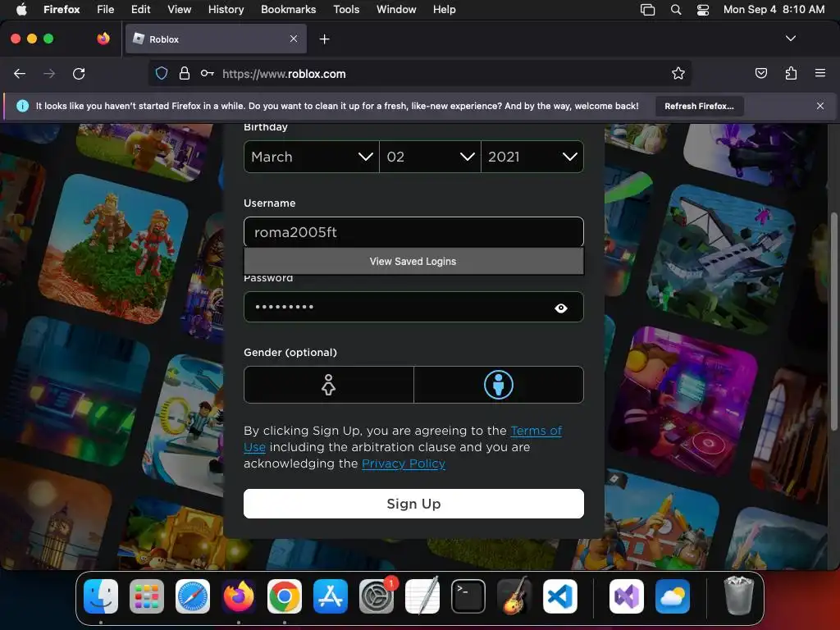The height and width of the screenshot is (630, 840).
Task: Go back with the browser back arrow
Action: click(20, 73)
